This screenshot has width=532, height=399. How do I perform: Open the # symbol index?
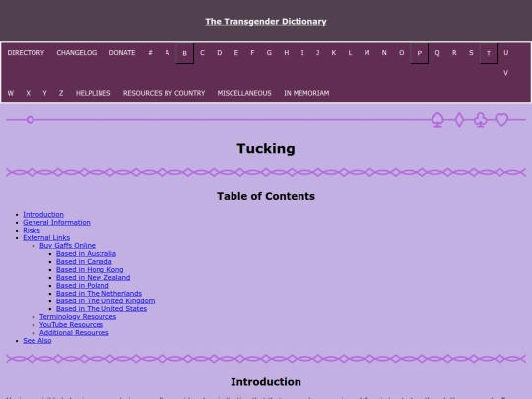coord(150,53)
